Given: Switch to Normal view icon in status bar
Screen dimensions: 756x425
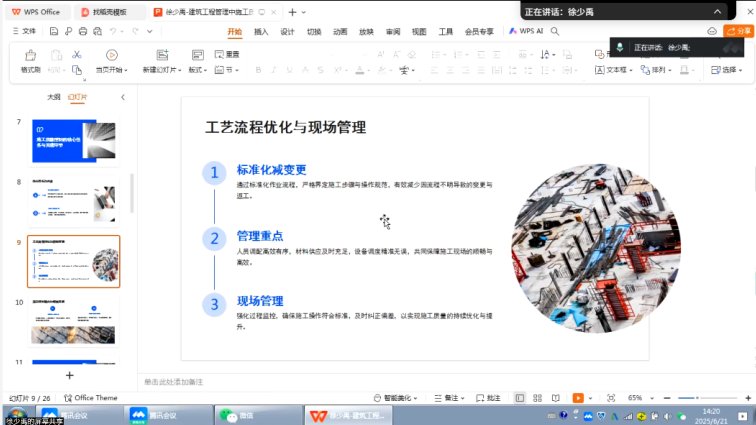Looking at the screenshot, I should point(520,398).
